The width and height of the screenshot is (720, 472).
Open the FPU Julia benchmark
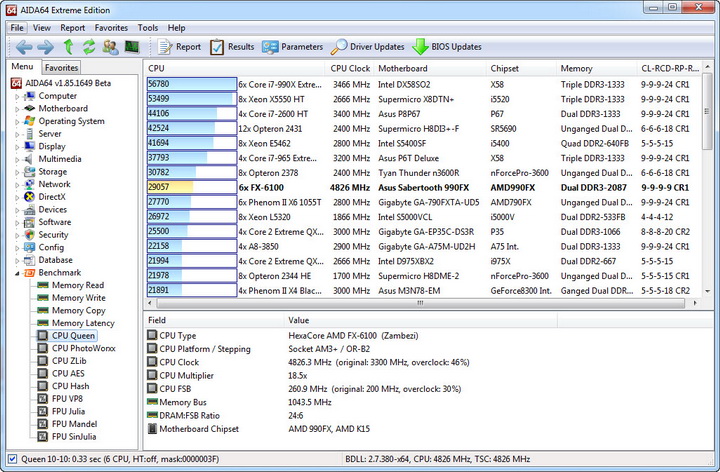click(68, 411)
